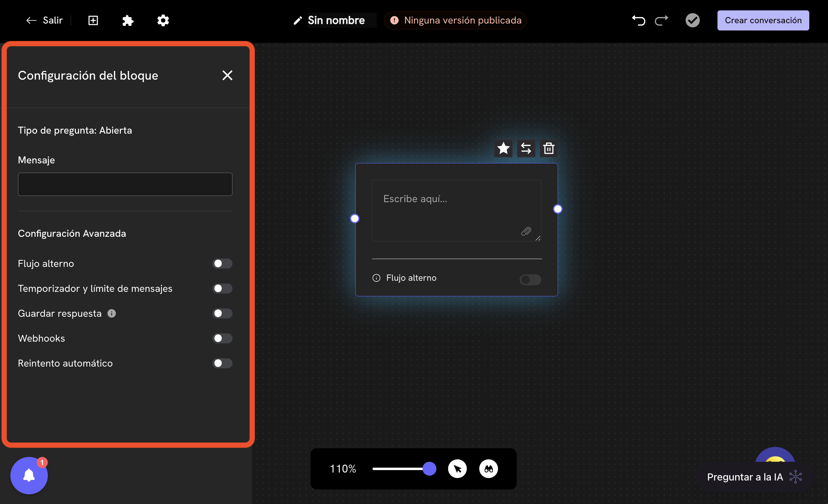
Task: Click the add block plus icon
Action: 93,20
